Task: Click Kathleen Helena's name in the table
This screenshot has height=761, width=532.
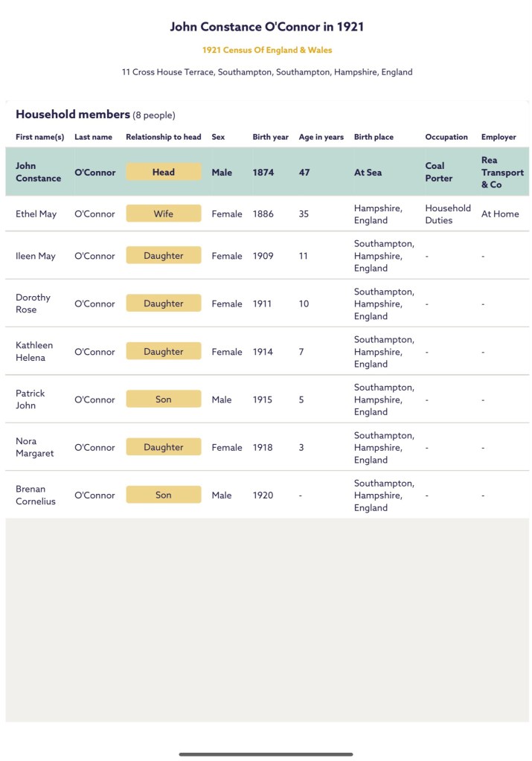Action: pyautogui.click(x=34, y=351)
